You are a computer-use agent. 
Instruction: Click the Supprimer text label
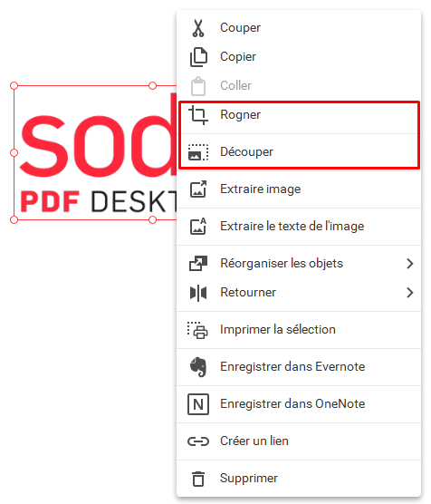pyautogui.click(x=249, y=479)
